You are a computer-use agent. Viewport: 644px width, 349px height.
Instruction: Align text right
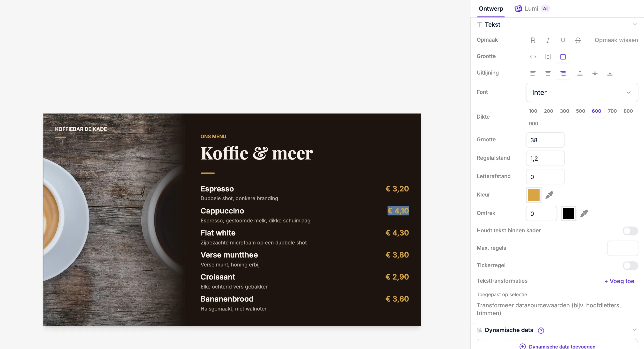[x=563, y=73]
